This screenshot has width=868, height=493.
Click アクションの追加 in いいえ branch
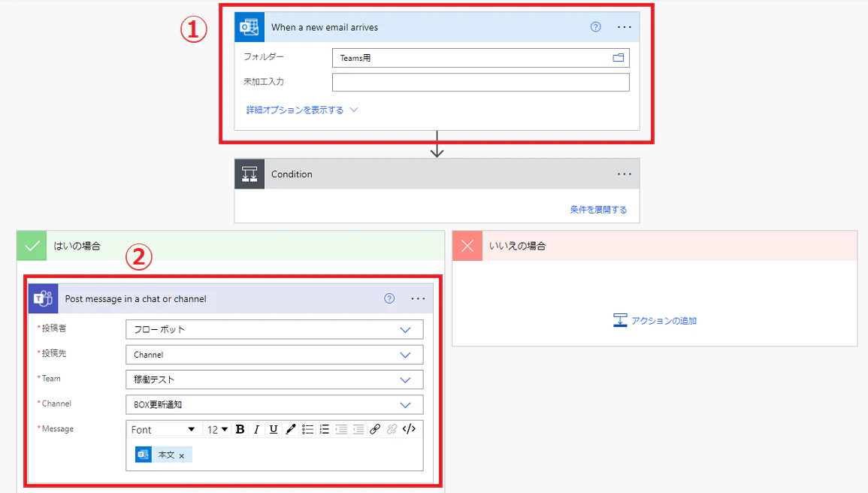(x=655, y=320)
